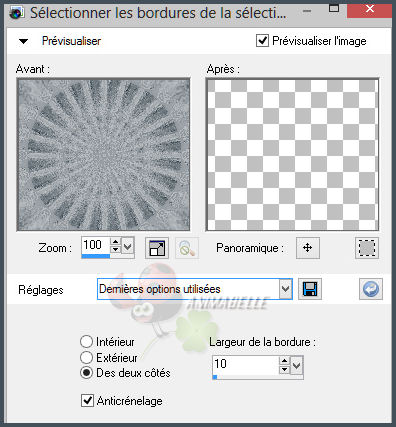The image size is (396, 427).
Task: Increase border width with up stepper
Action: point(284,361)
